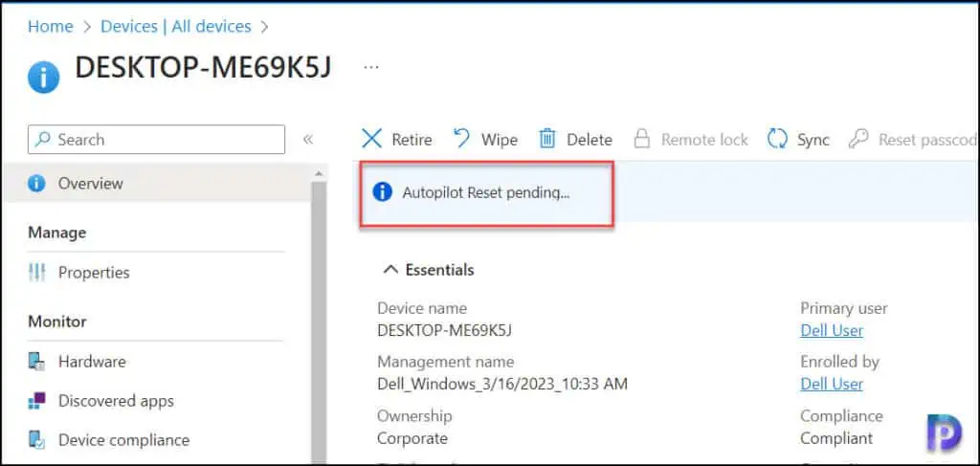Click the Retire button label
Viewport: 980px width, 466px height.
(412, 140)
